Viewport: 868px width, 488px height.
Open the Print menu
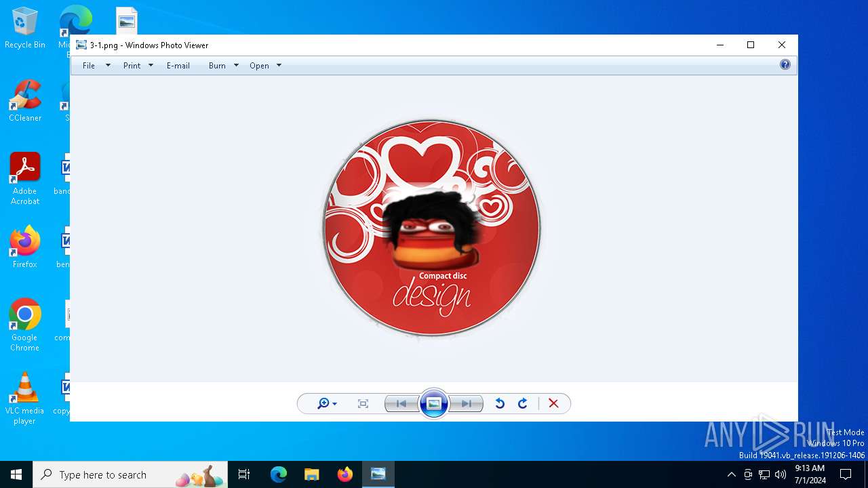132,66
